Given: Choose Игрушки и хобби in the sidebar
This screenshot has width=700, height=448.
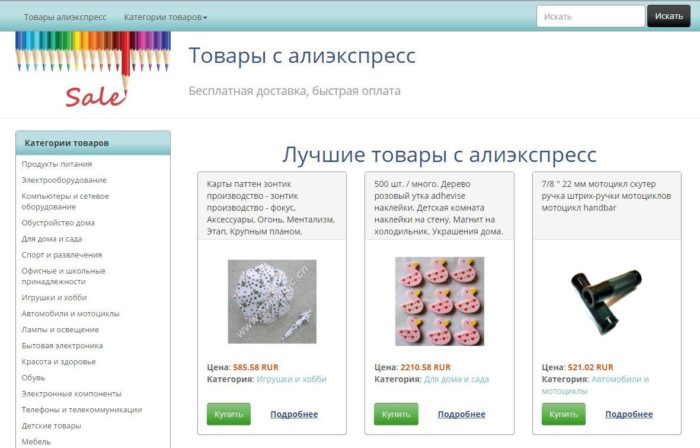Looking at the screenshot, I should click(54, 298).
